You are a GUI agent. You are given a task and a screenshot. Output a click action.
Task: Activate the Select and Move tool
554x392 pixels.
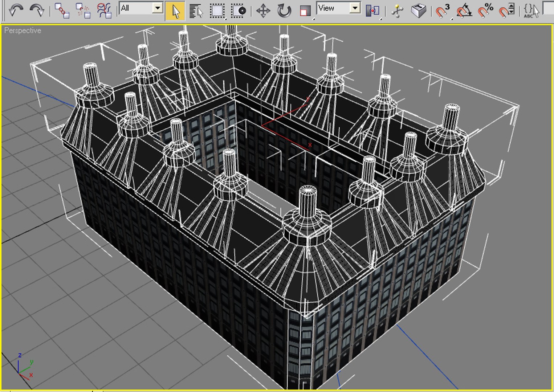pyautogui.click(x=263, y=11)
